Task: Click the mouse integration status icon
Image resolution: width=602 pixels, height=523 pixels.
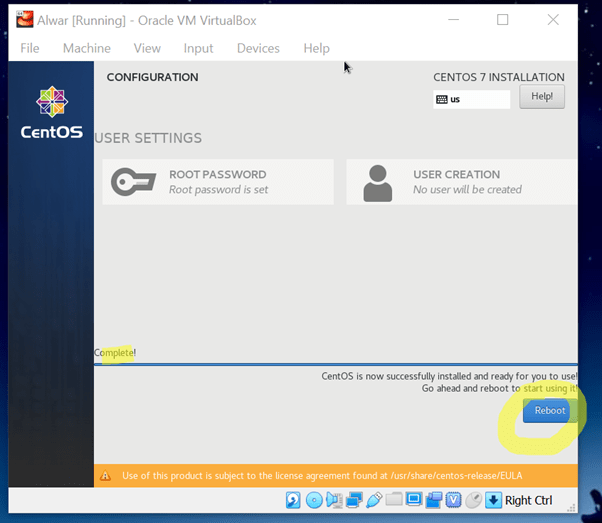Action: [x=473, y=500]
